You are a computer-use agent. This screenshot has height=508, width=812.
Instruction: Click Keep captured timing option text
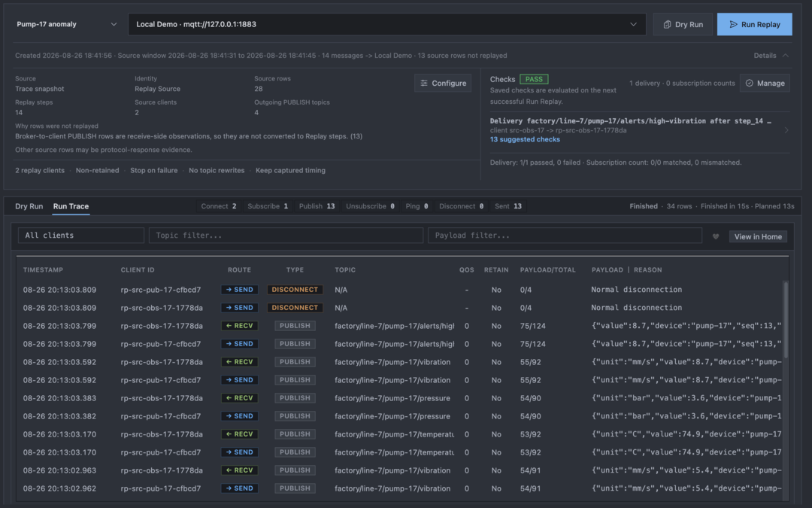pyautogui.click(x=290, y=171)
